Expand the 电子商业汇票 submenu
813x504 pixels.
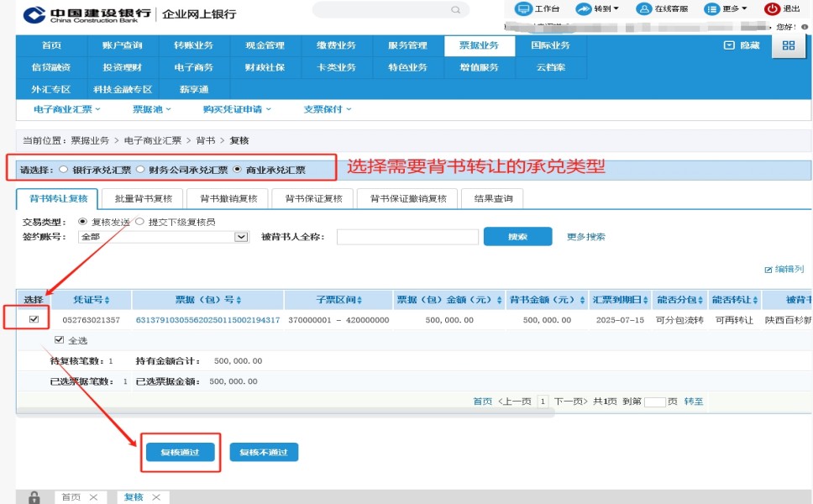pos(67,109)
